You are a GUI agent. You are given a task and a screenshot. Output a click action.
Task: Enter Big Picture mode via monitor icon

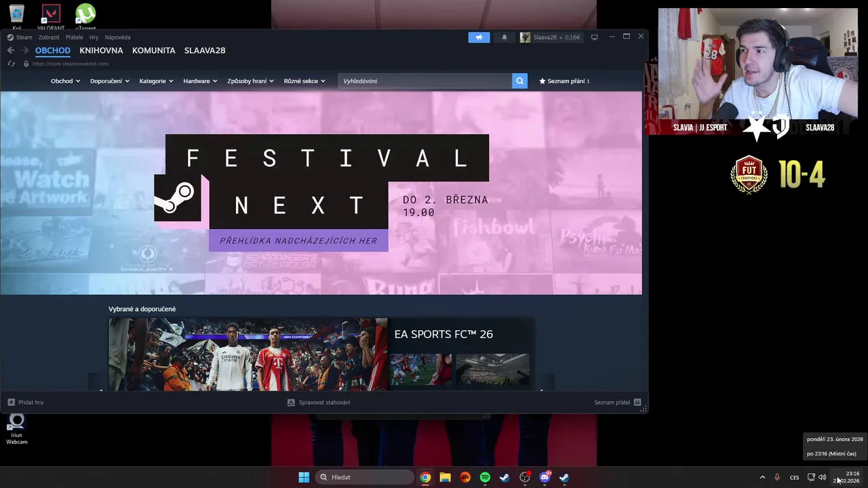pos(595,37)
